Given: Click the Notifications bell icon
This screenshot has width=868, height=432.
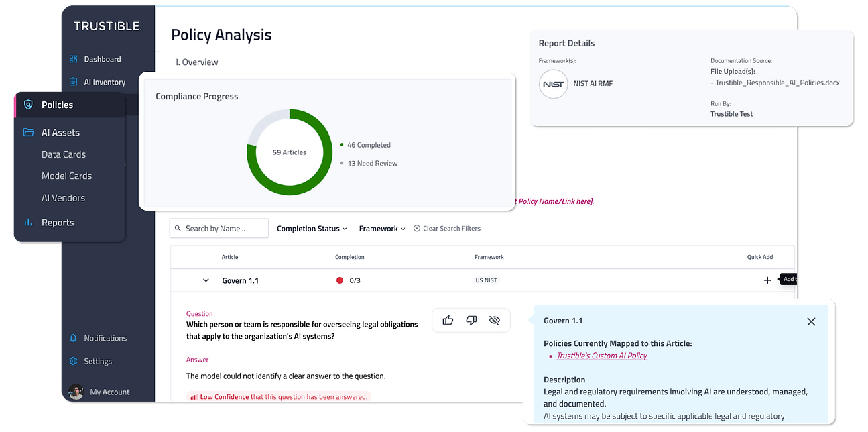Looking at the screenshot, I should point(73,338).
